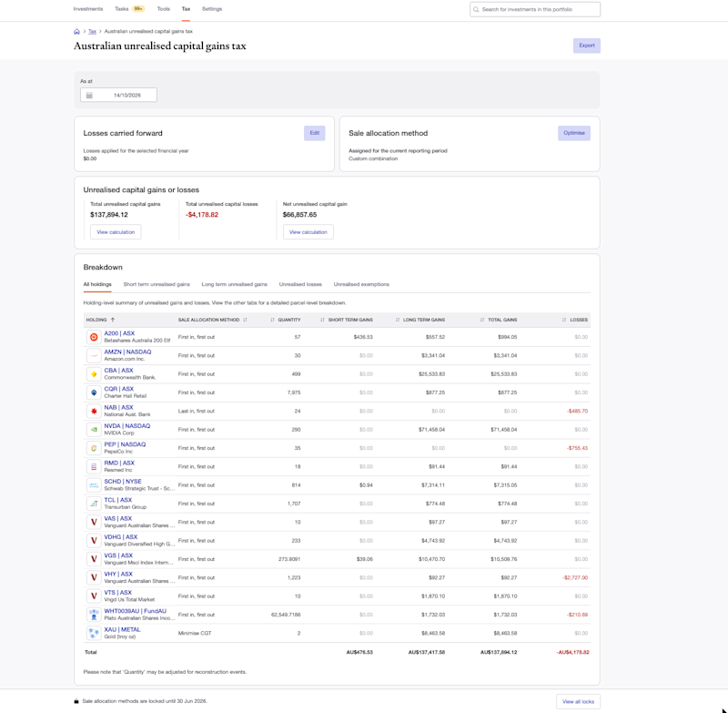Click the home breadcrumb icon
The image size is (728, 713).
(76, 32)
